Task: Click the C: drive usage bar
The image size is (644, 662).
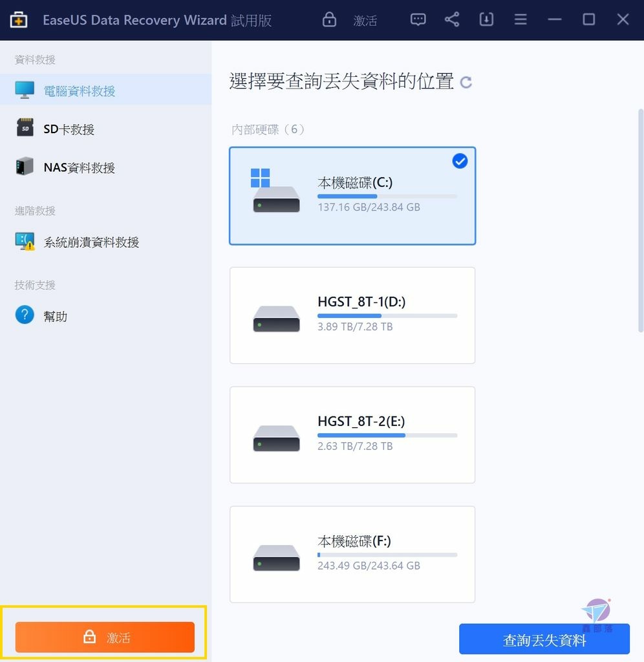Action: point(387,197)
